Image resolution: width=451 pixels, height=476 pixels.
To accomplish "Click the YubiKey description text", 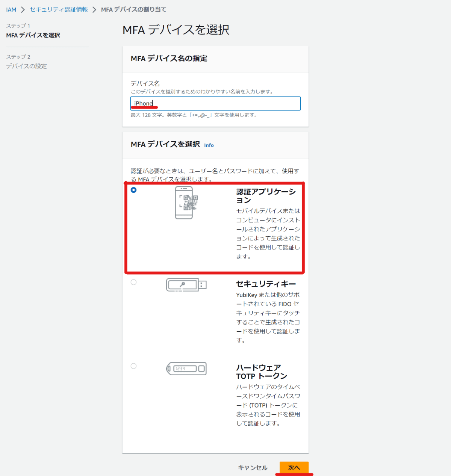I will (x=268, y=317).
